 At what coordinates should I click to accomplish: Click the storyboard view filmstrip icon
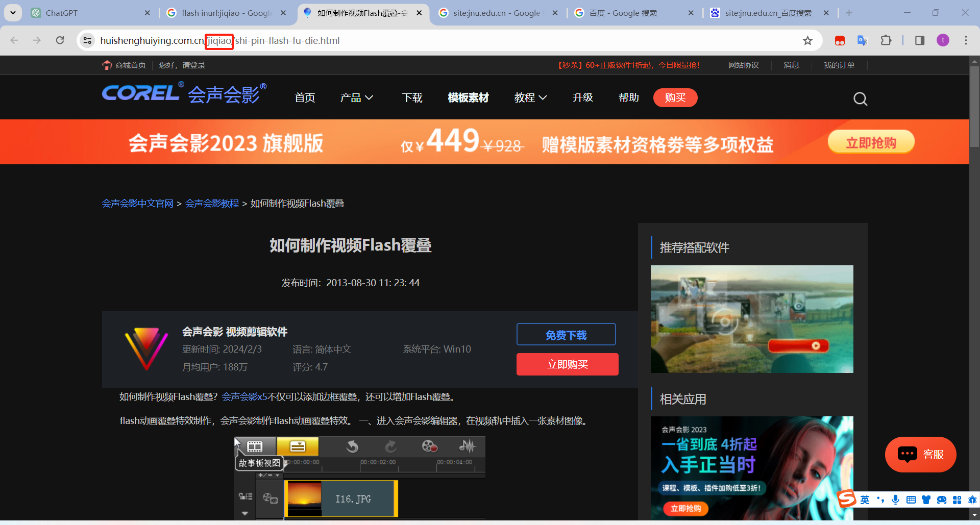[255, 447]
